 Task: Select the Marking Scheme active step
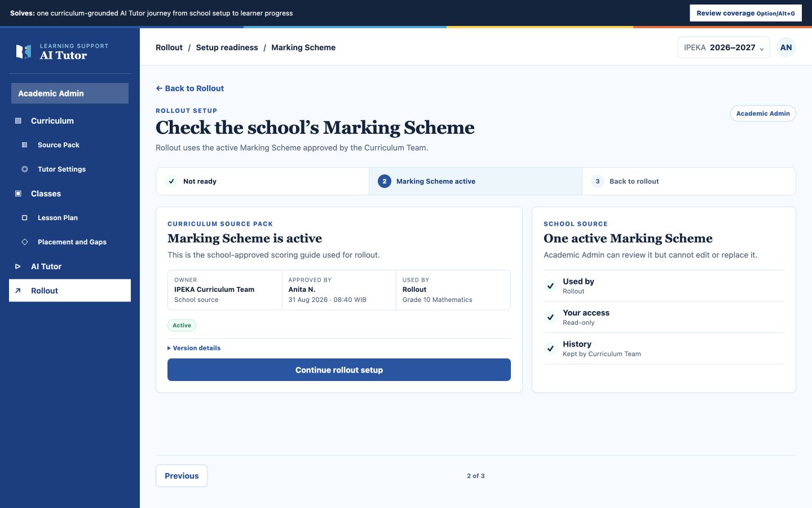(x=475, y=181)
